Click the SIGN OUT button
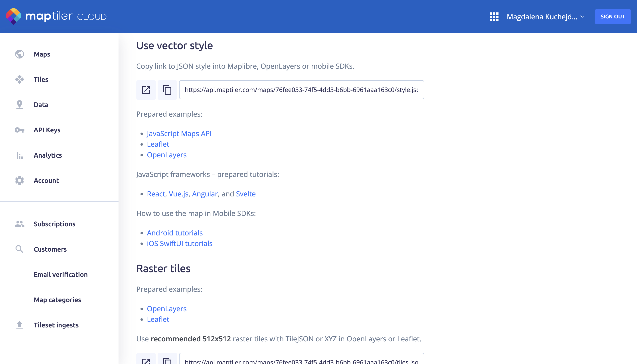This screenshot has height=364, width=637. pyautogui.click(x=612, y=16)
